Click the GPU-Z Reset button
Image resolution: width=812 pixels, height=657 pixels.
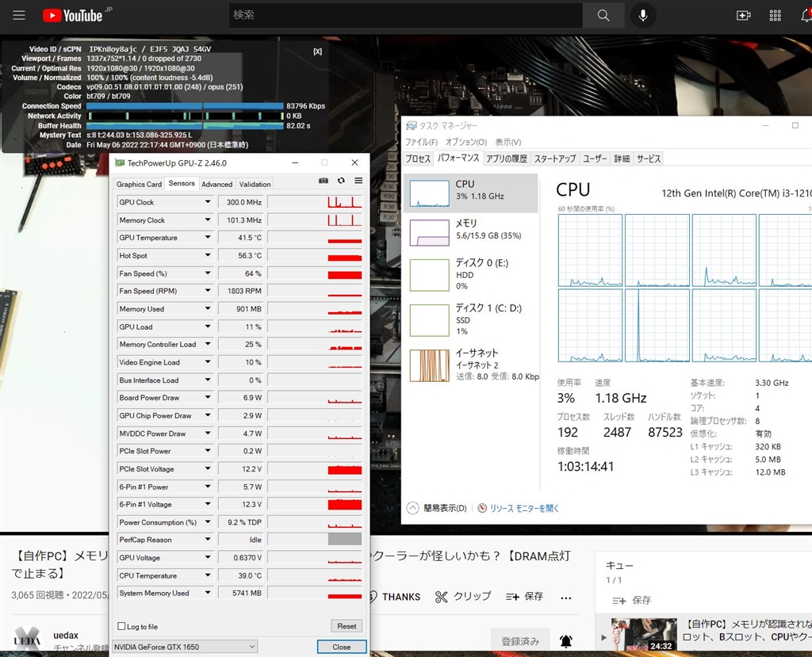click(347, 626)
